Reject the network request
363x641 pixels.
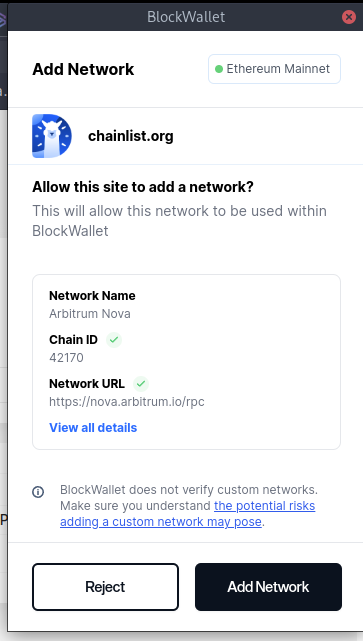coord(105,587)
